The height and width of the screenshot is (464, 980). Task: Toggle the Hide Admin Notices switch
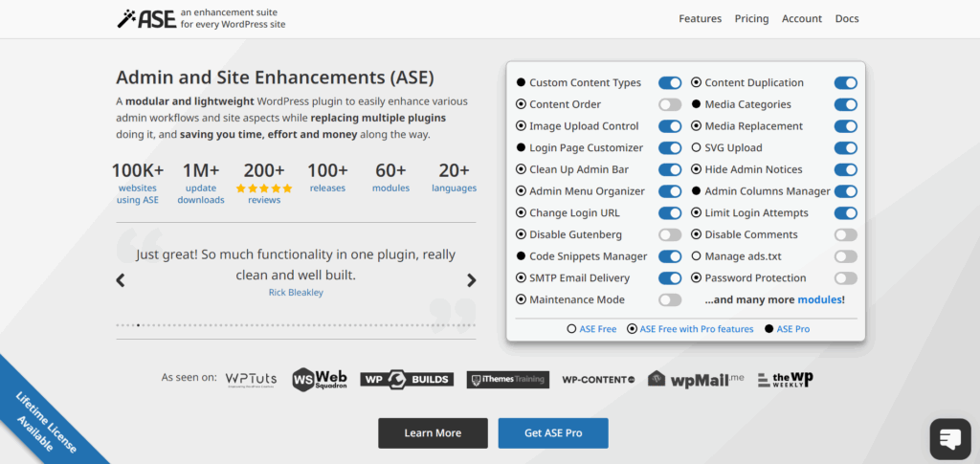(846, 169)
